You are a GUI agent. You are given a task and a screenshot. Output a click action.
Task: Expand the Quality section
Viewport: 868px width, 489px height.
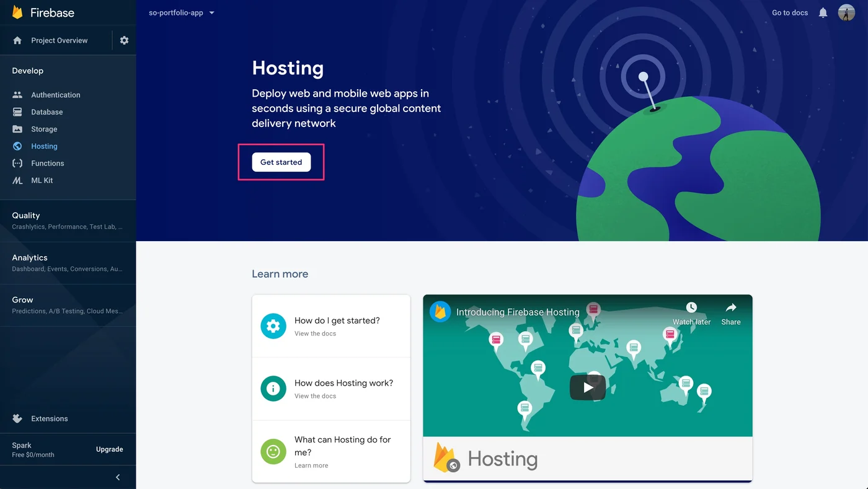[x=68, y=221]
